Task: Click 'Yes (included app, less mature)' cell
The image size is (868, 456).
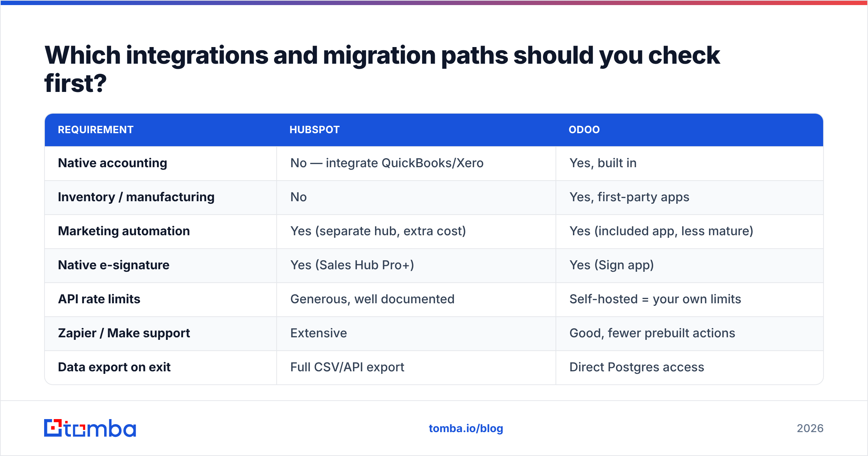Action: [x=661, y=231]
